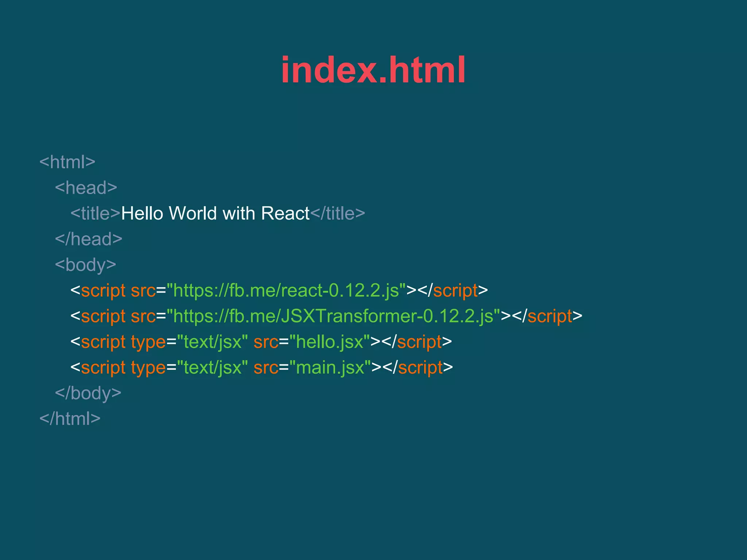Click text/jsx type on hello.jsx line
Viewport: 747px width, 560px height.
coord(212,342)
